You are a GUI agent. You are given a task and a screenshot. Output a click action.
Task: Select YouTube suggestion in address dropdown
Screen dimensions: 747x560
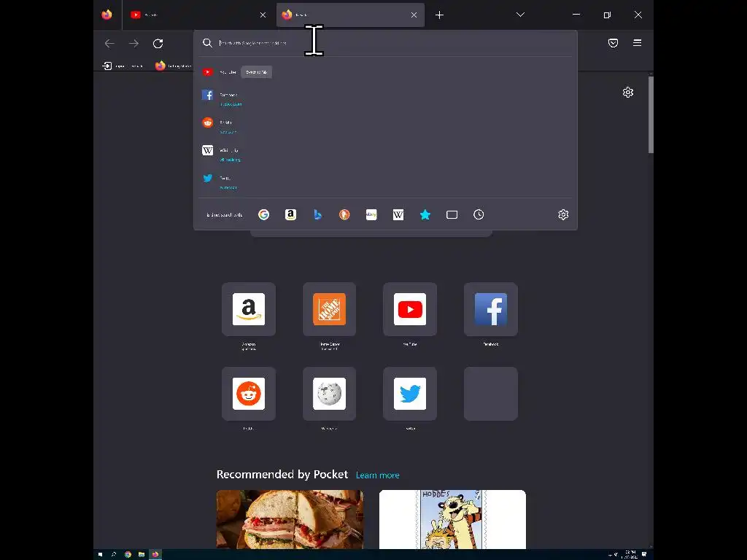[385, 72]
